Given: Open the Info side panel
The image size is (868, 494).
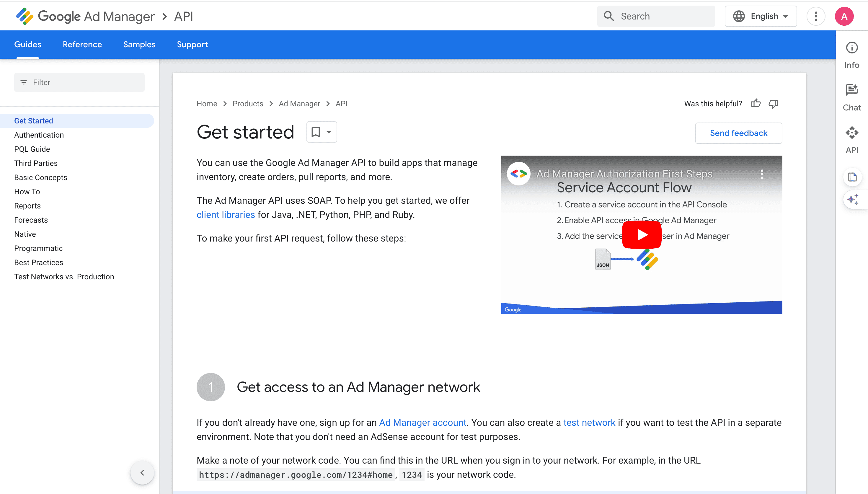Looking at the screenshot, I should [x=852, y=55].
